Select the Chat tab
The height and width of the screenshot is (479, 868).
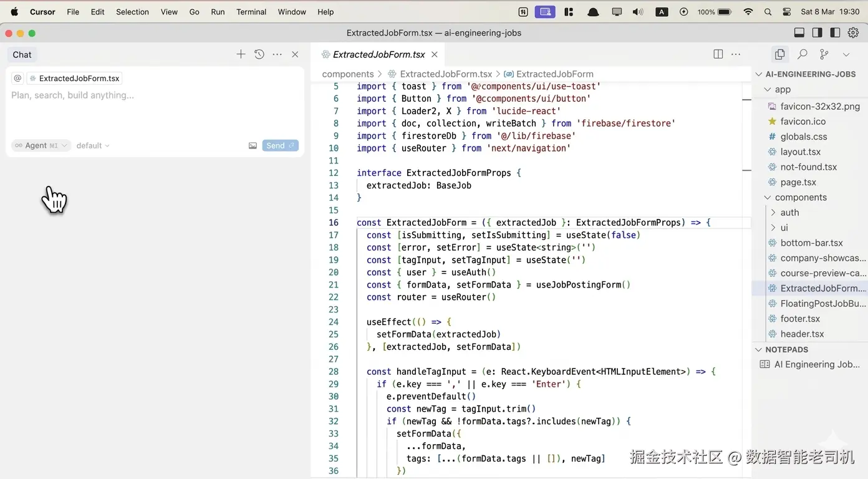pos(22,54)
